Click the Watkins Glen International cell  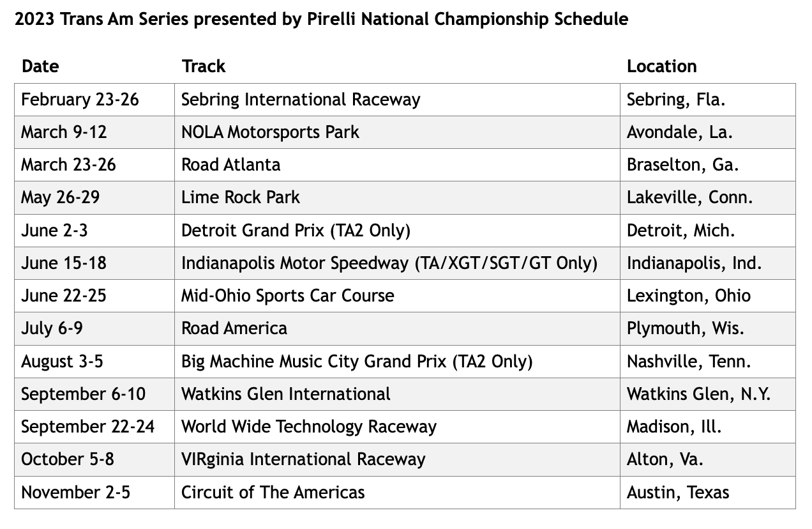click(285, 394)
